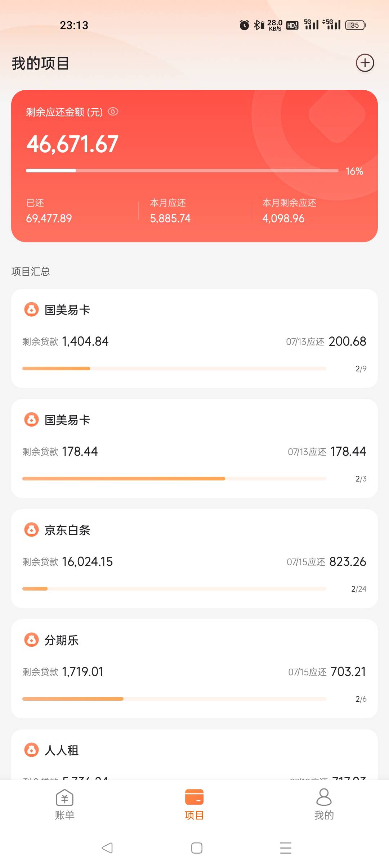Open the 国美易卡 card with 178.44 remaining
Screen dimensions: 389x868
point(194,448)
